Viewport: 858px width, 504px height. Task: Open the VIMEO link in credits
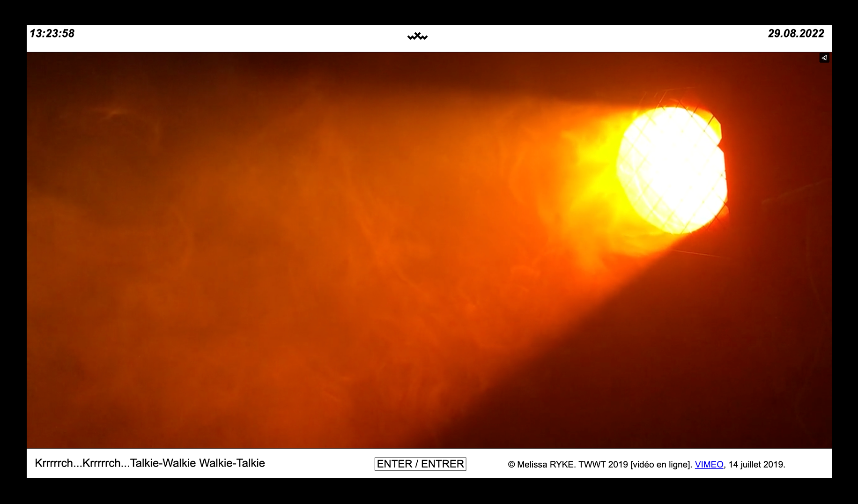point(709,464)
